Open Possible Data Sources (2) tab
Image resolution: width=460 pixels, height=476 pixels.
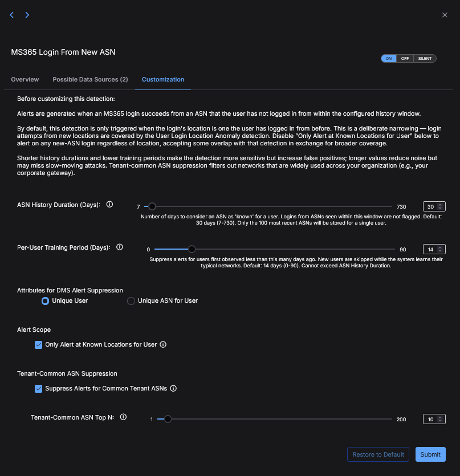pyautogui.click(x=90, y=80)
